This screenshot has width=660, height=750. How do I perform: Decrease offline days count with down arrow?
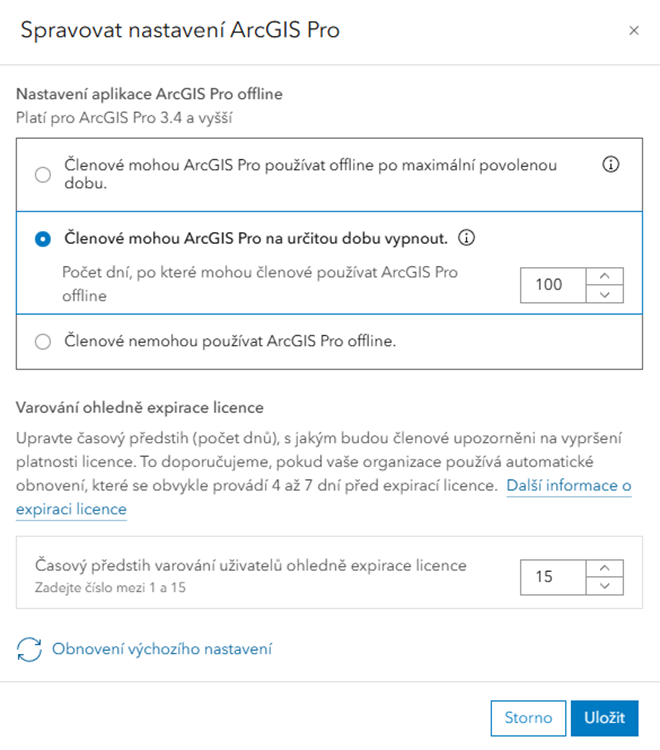[x=605, y=294]
